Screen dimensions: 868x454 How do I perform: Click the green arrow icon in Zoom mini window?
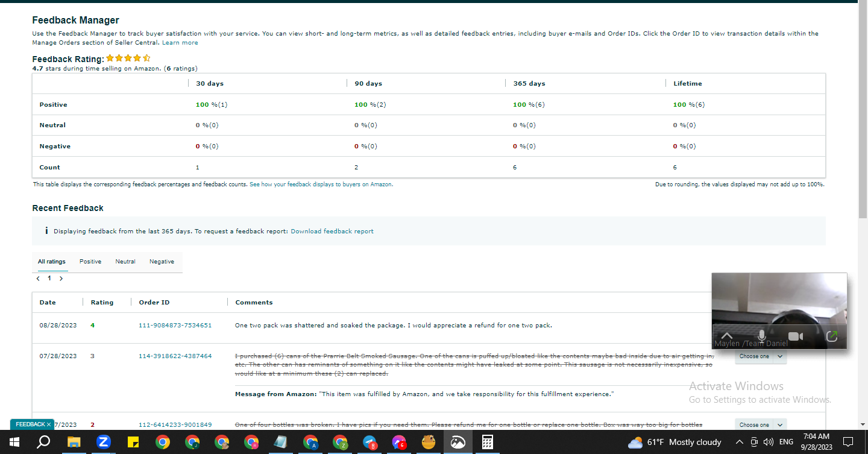[832, 336]
